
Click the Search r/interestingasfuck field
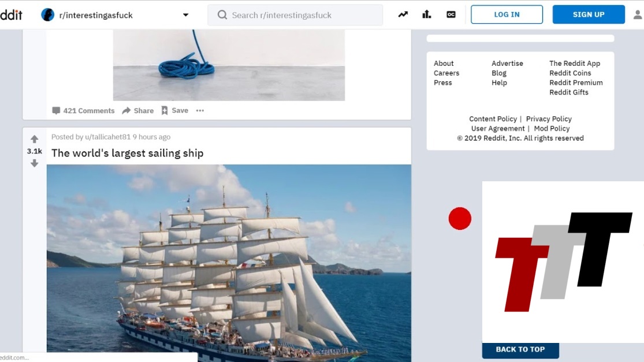[295, 15]
